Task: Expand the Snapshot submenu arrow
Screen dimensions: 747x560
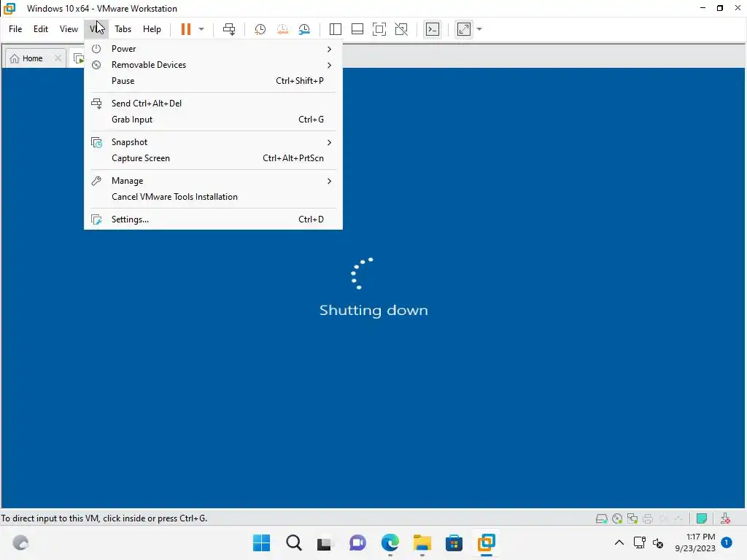Action: pos(329,142)
